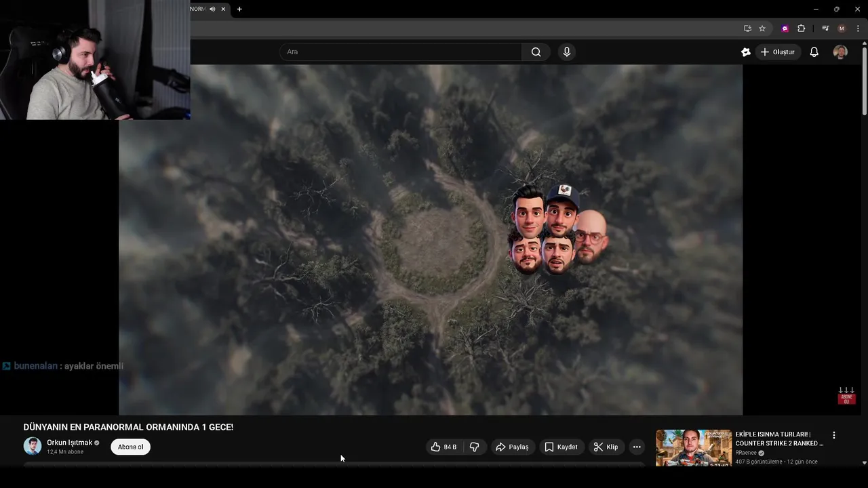Image resolution: width=868 pixels, height=488 pixels.
Task: Subscribe using the Abone ol button
Action: click(130, 447)
